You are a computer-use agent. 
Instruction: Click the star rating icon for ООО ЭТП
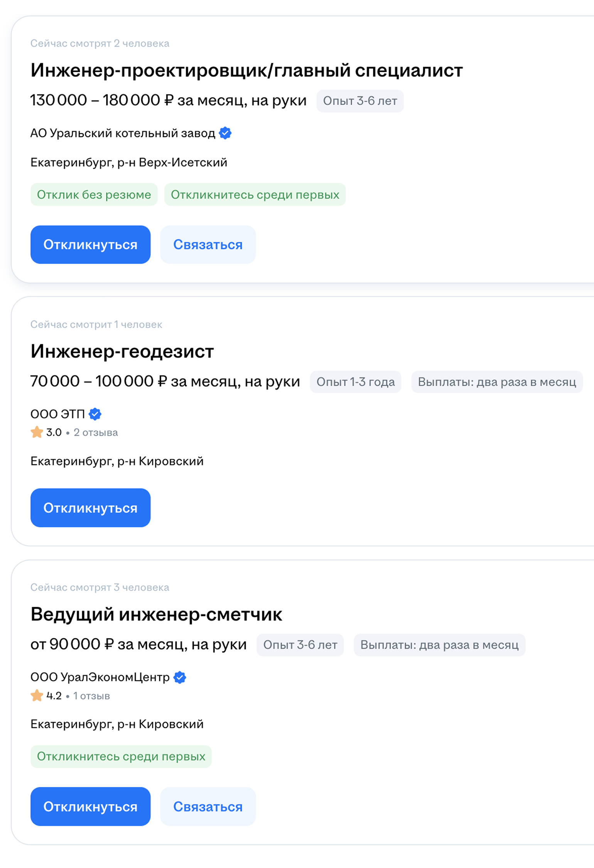click(x=36, y=432)
